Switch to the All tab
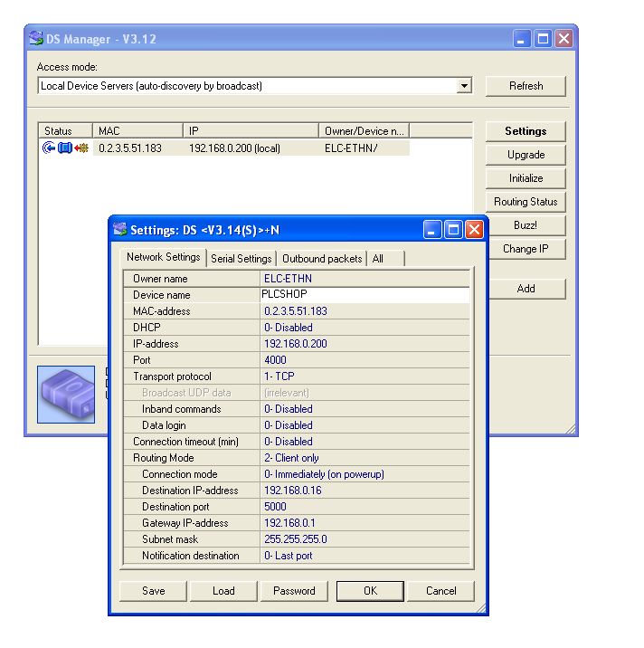The image size is (644, 648). 378,259
